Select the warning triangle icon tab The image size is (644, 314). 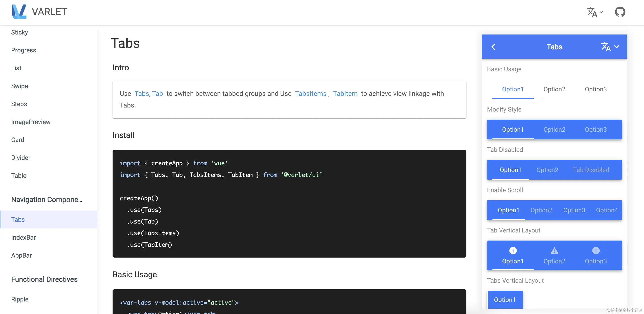[554, 250]
